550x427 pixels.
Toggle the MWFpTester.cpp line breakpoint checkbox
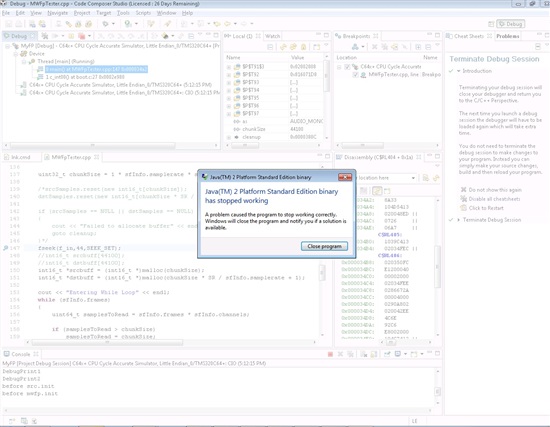(x=355, y=75)
